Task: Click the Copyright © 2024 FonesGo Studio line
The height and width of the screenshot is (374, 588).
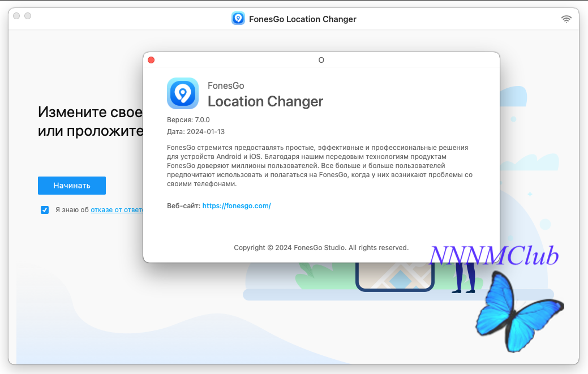Action: coord(321,248)
